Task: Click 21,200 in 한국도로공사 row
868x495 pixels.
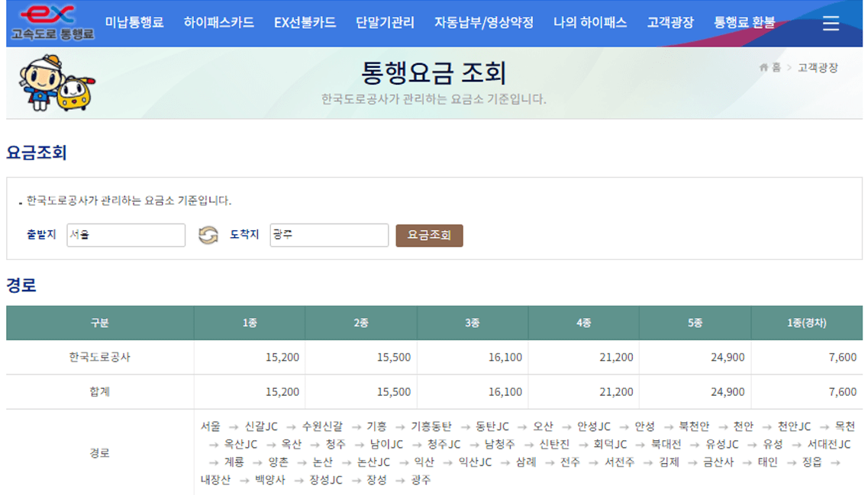Action: tap(616, 357)
